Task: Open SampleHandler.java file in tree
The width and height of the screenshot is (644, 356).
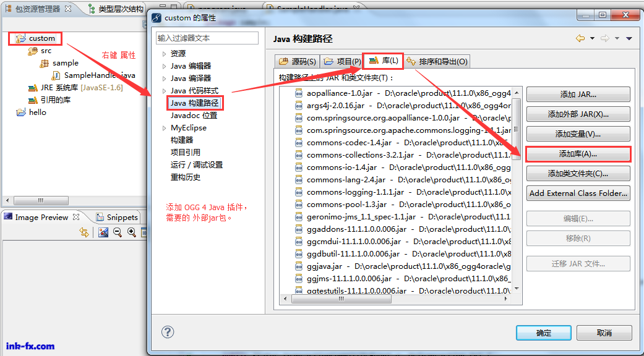Action: (100, 75)
